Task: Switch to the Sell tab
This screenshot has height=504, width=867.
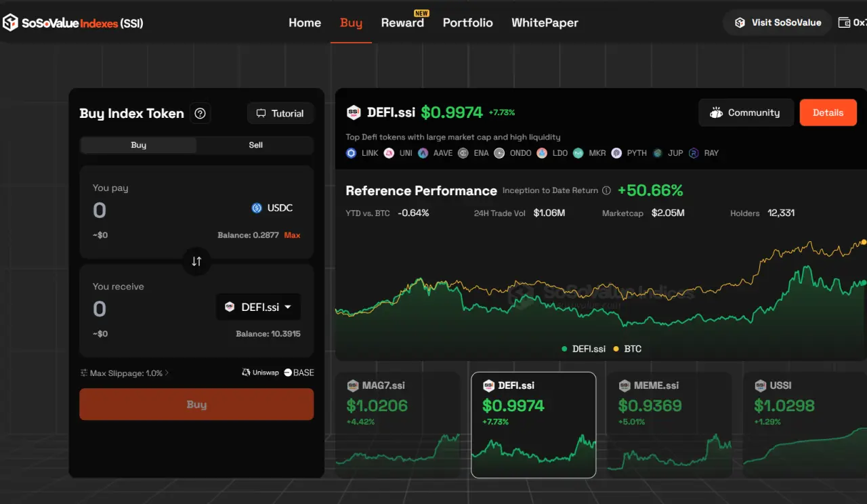Action: tap(255, 145)
